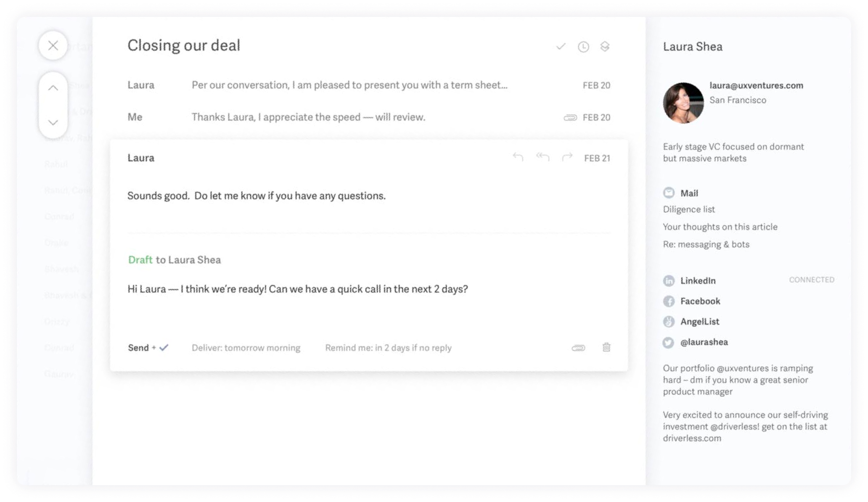Screen dimensions: 868x502
Task: Click the attachment icon in draft toolbar
Action: [577, 347]
